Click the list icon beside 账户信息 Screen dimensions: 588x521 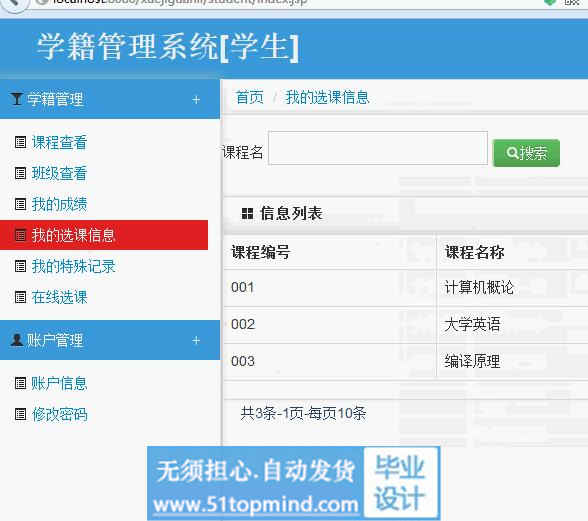coord(20,383)
